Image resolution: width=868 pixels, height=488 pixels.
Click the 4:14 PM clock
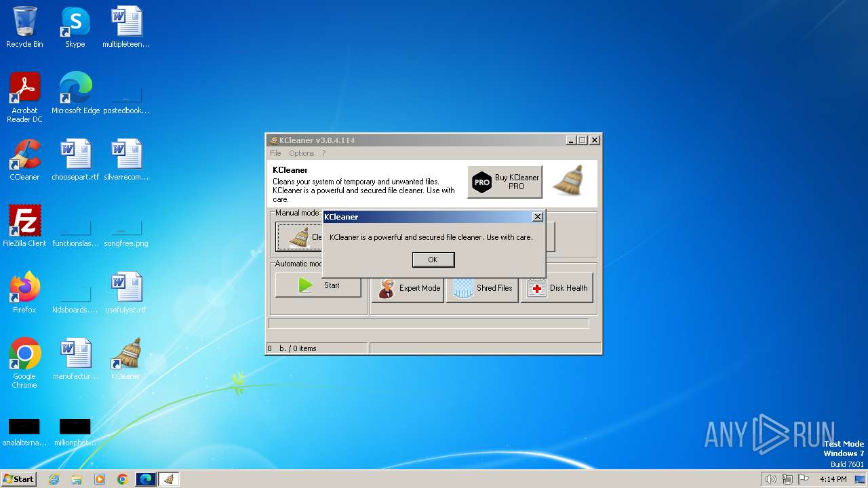pyautogui.click(x=833, y=479)
